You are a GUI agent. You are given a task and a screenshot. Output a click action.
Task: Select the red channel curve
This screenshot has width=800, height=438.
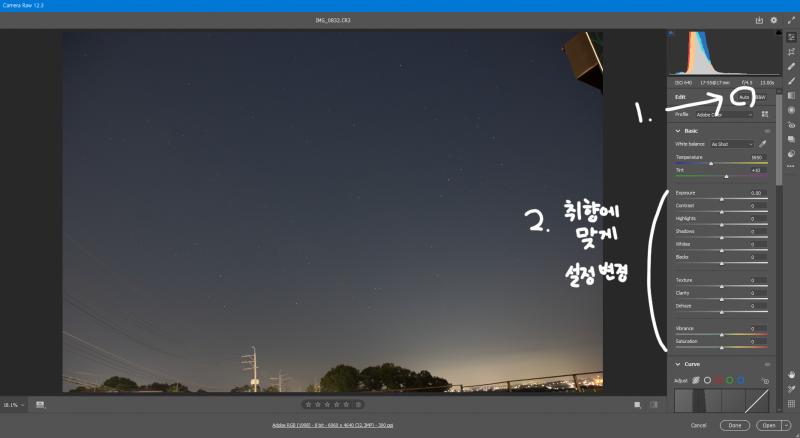tap(718, 380)
